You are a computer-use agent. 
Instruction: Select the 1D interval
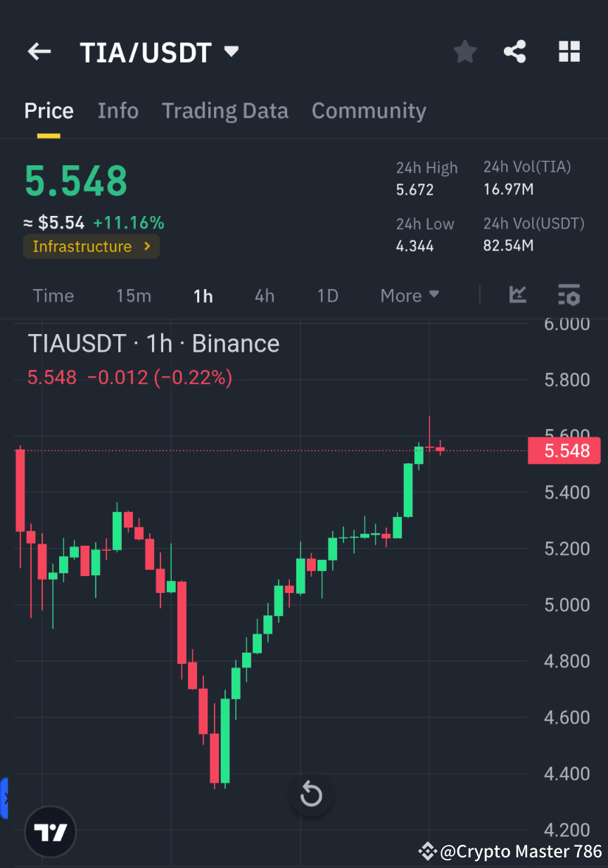click(327, 295)
